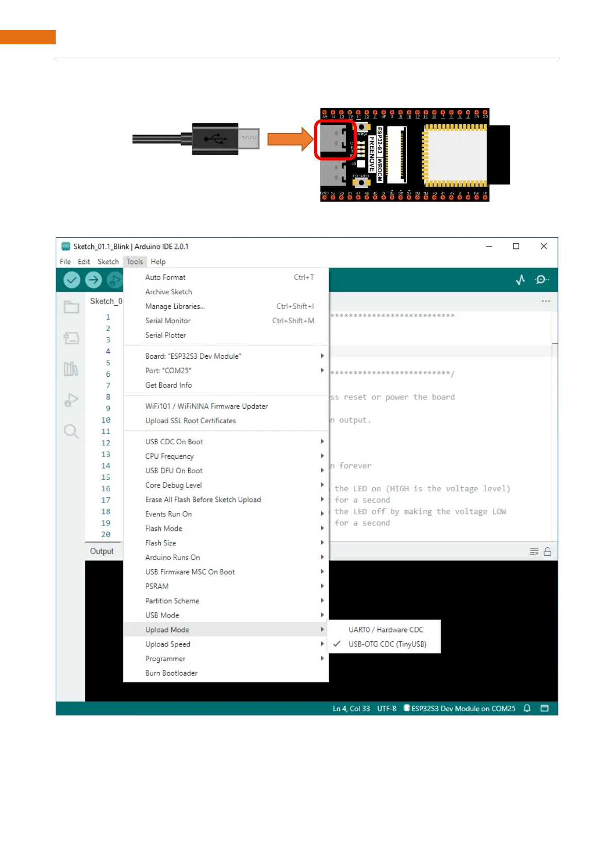Open Manage Libraries... menu entry

pyautogui.click(x=226, y=306)
